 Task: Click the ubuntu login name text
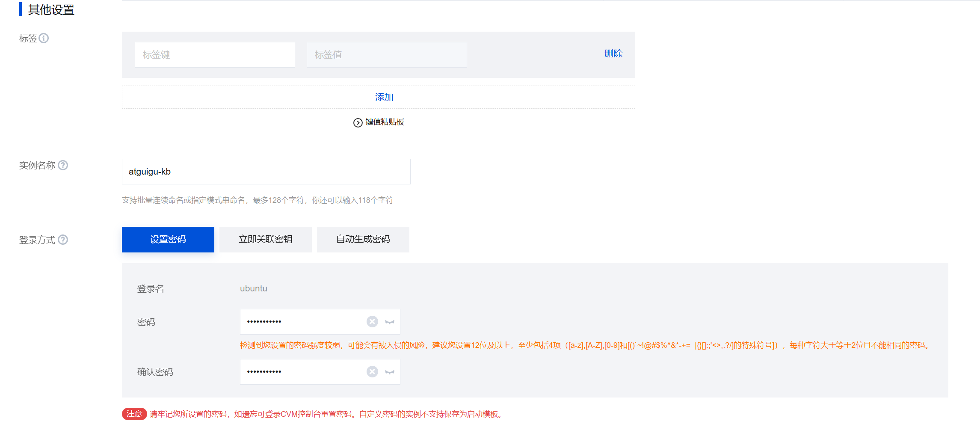tap(254, 288)
